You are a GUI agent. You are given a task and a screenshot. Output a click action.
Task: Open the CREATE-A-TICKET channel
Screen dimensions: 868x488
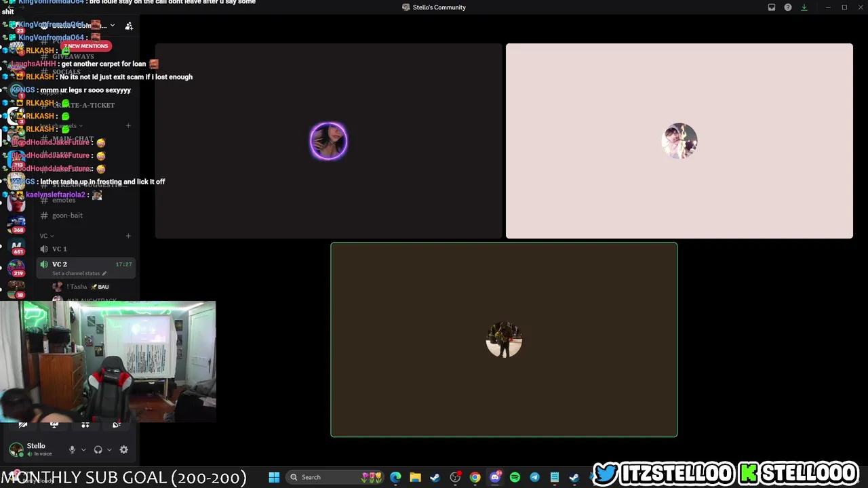point(85,105)
